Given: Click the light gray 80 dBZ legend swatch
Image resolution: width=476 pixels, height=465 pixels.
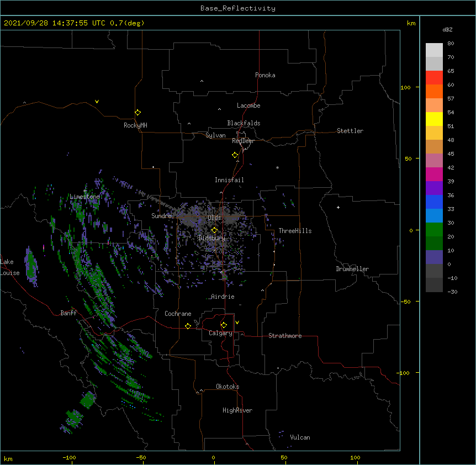Looking at the screenshot, I should [434, 50].
